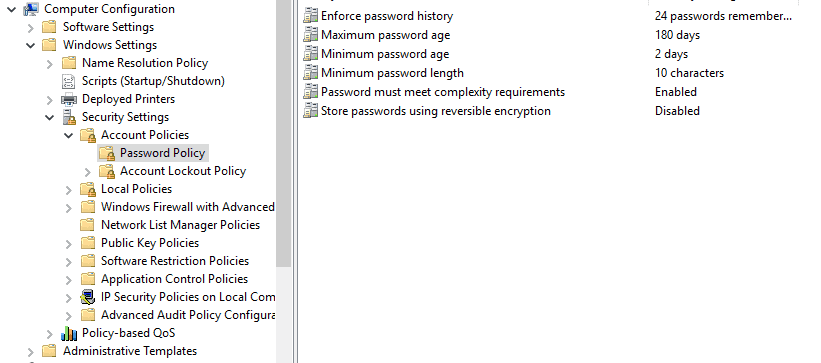Click the Enforce password history policy icon
The width and height of the screenshot is (821, 363).
click(x=310, y=16)
